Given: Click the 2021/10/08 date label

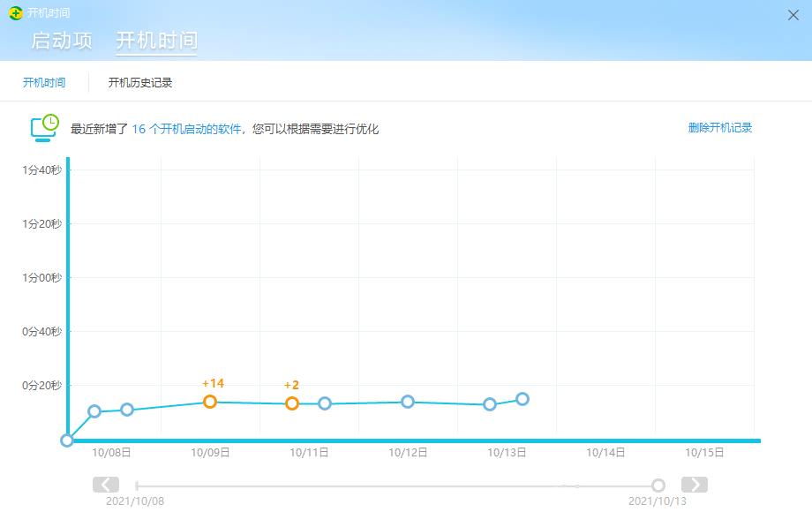Looking at the screenshot, I should 135,501.
